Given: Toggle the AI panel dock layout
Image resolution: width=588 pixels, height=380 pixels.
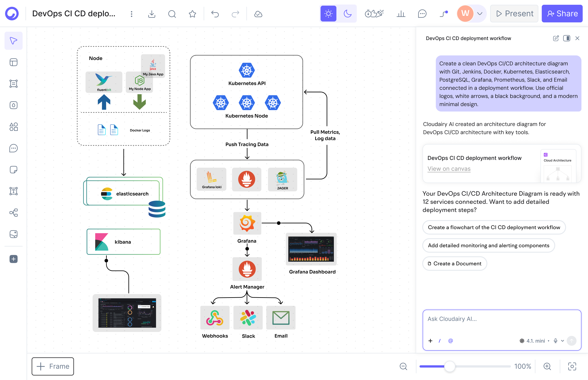Looking at the screenshot, I should [x=567, y=38].
